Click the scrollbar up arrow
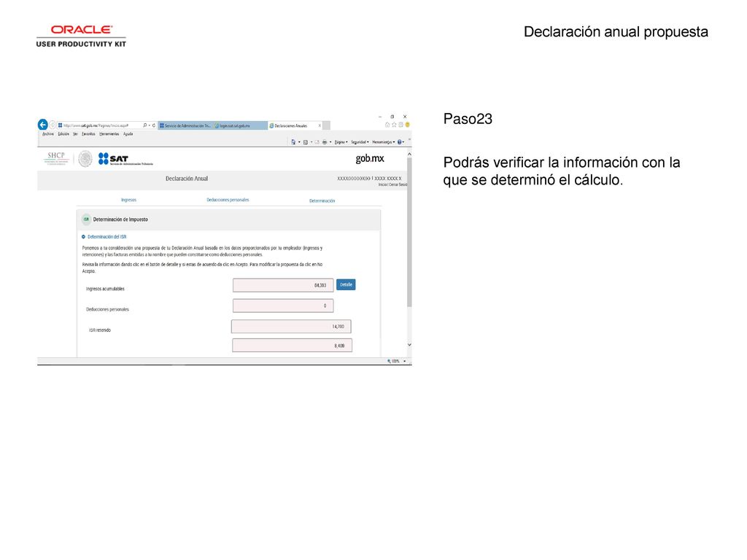This screenshot has height=560, width=747. coord(409,155)
